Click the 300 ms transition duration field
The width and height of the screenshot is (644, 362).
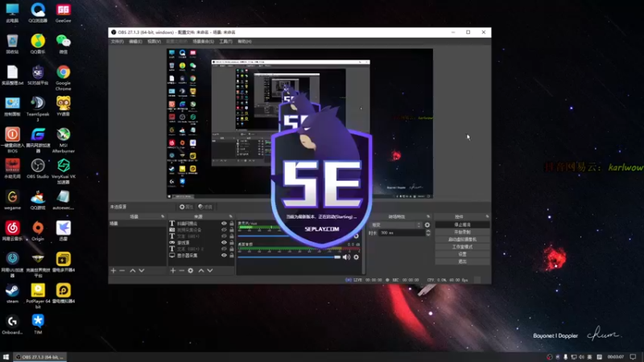pyautogui.click(x=400, y=232)
